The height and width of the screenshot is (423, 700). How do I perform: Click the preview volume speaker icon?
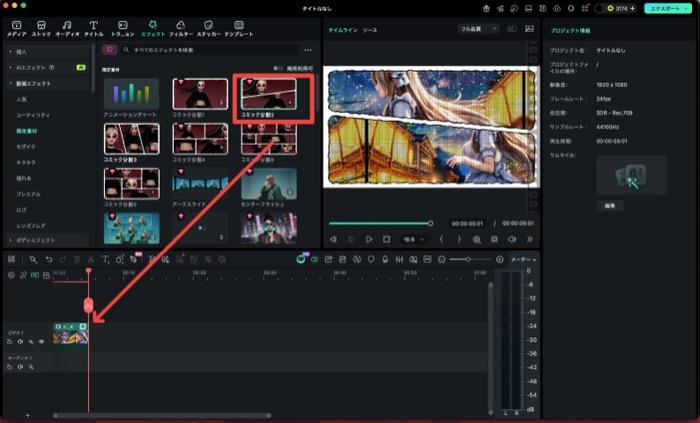512,239
